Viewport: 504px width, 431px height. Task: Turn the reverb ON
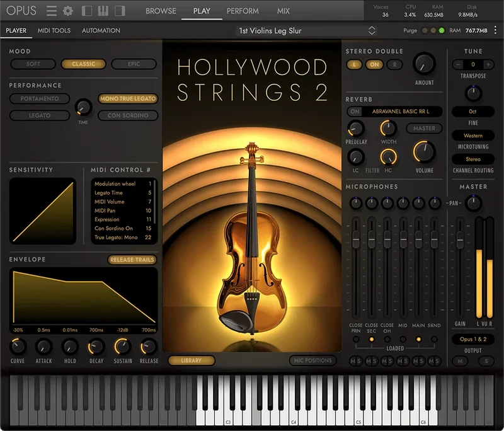[355, 112]
